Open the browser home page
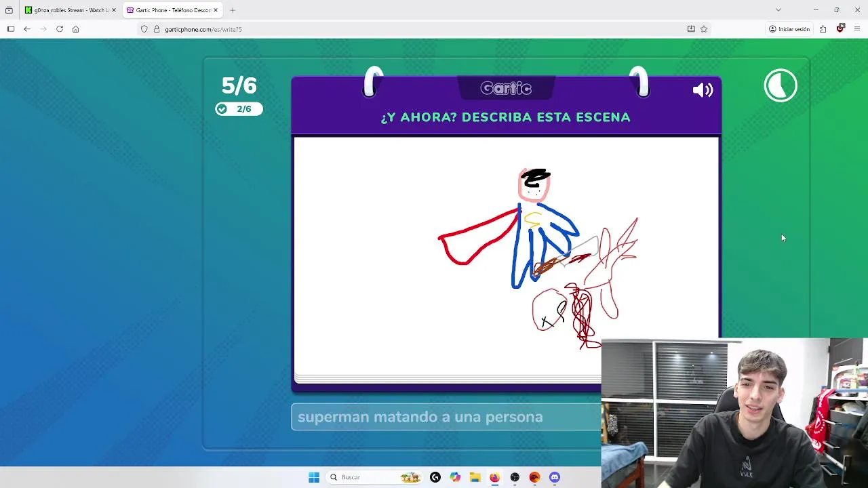The image size is (868, 488). (75, 29)
